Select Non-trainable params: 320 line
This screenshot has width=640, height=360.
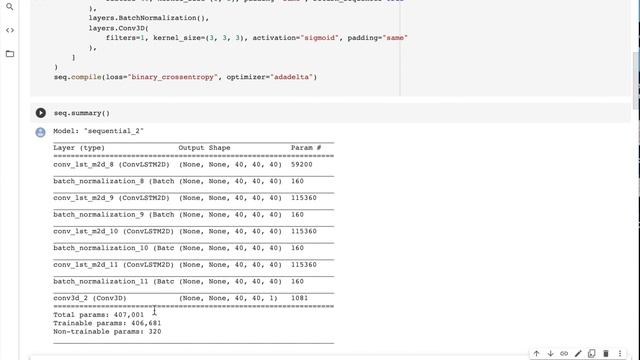[107, 332]
